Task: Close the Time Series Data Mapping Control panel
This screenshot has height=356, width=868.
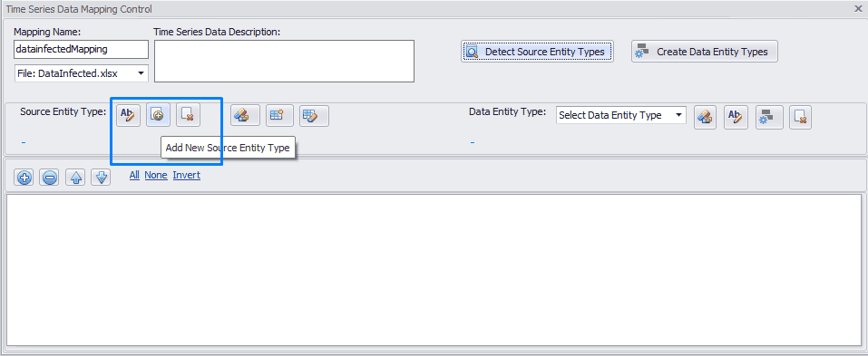Action: tap(859, 8)
